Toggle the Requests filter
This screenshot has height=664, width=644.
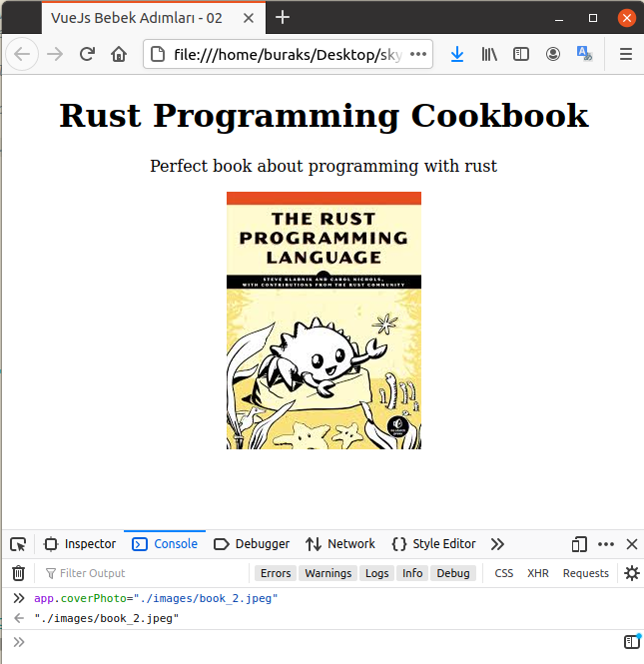click(x=585, y=573)
